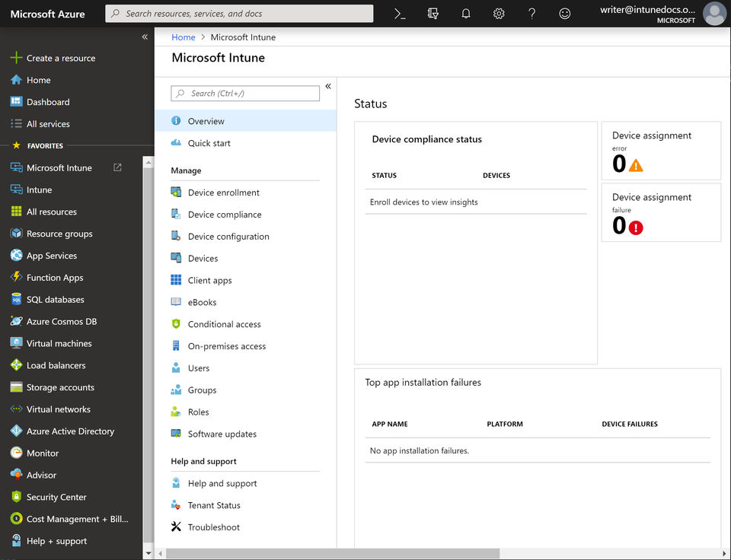
Task: Open the user account avatar menu
Action: click(x=714, y=14)
